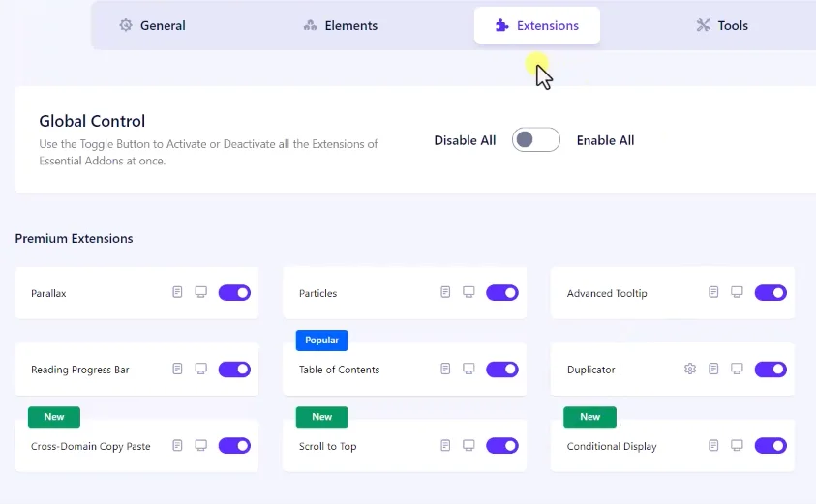Click the Cross-Domain Copy Paste name

click(91, 446)
